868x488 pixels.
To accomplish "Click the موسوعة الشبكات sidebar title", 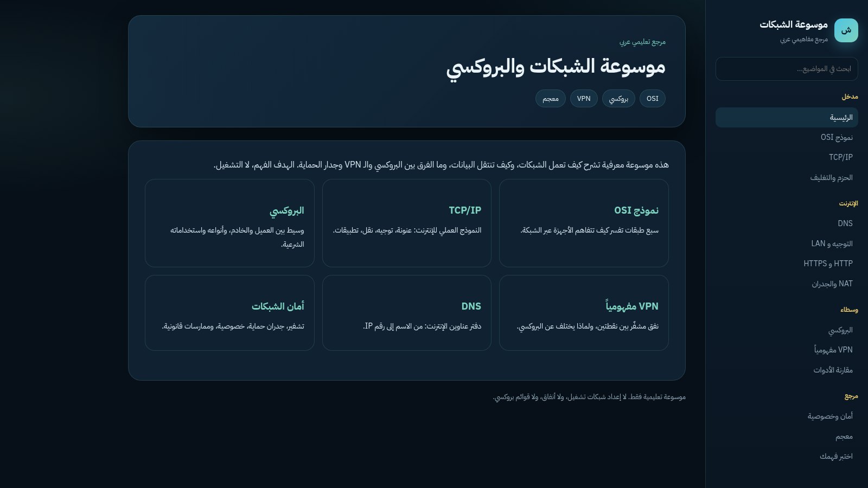I will click(794, 25).
